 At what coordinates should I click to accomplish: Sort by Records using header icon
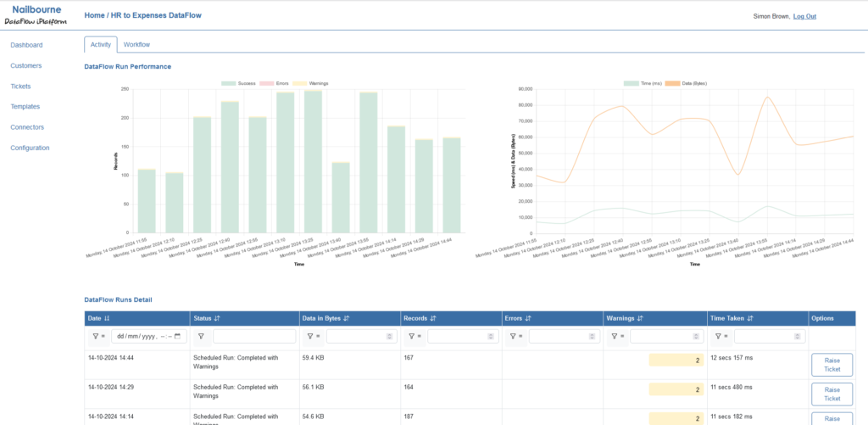pos(433,318)
